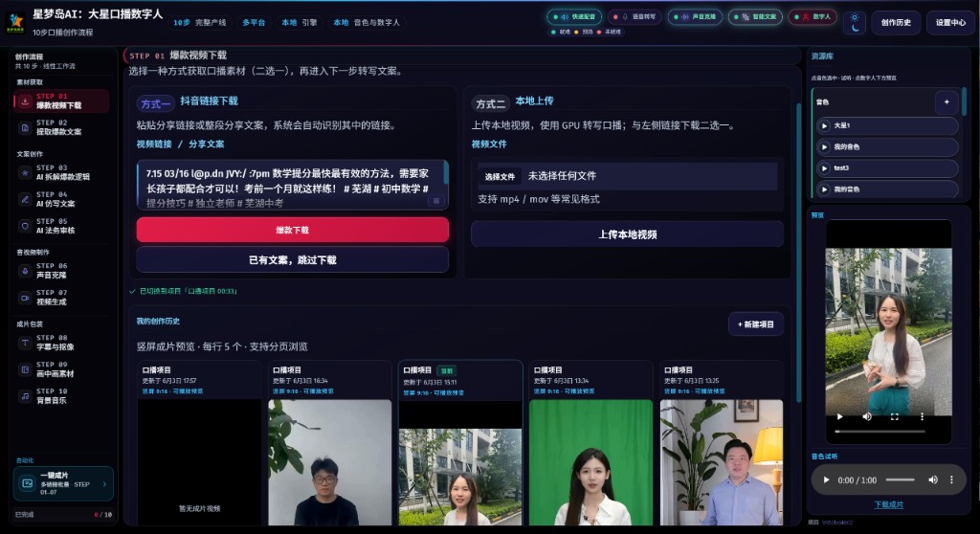Screen dimensions: 980x534
Task: Click the 声音克隆 status pill in header
Action: tap(695, 17)
